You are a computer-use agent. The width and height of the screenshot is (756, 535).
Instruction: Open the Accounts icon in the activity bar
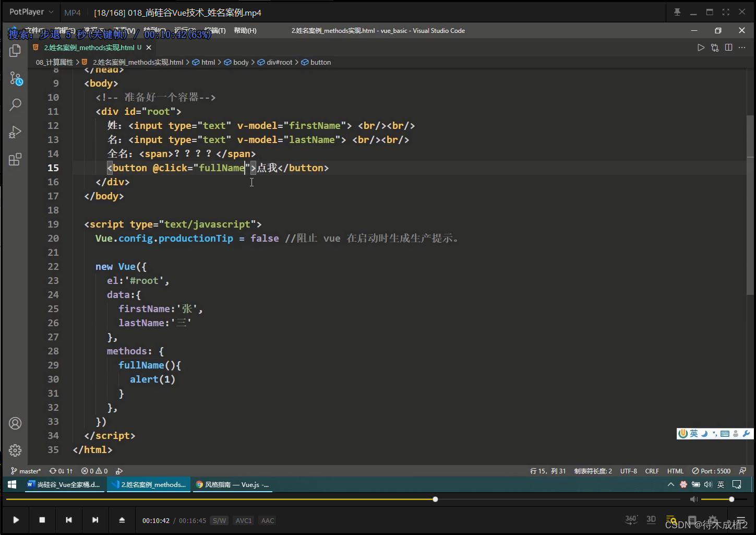[x=15, y=423]
